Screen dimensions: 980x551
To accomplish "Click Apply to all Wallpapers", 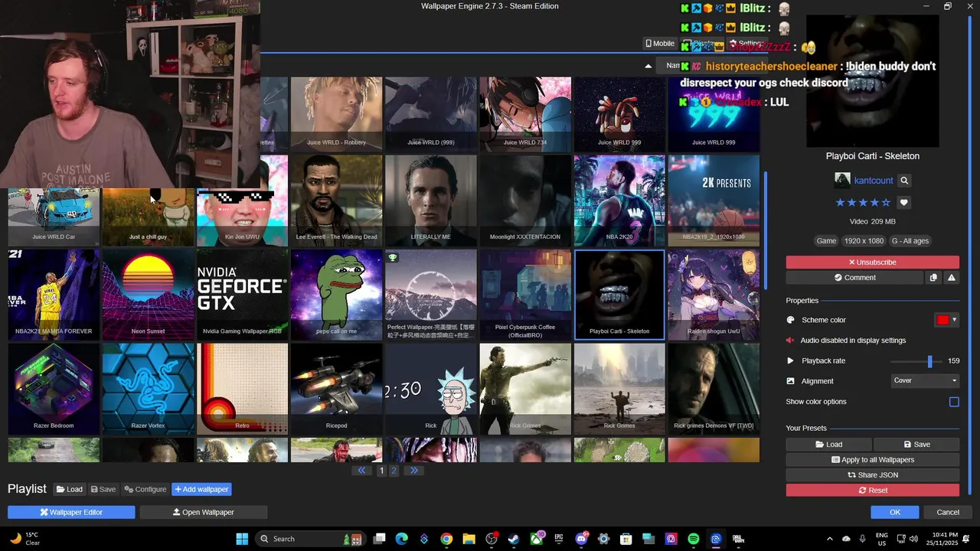I will 872,460.
